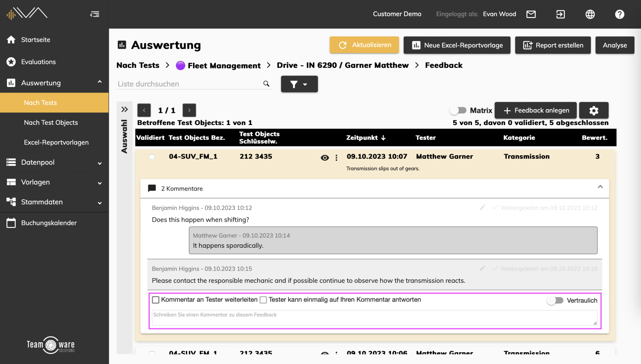Go to Drive - IN 6290 breadcrumb

343,65
